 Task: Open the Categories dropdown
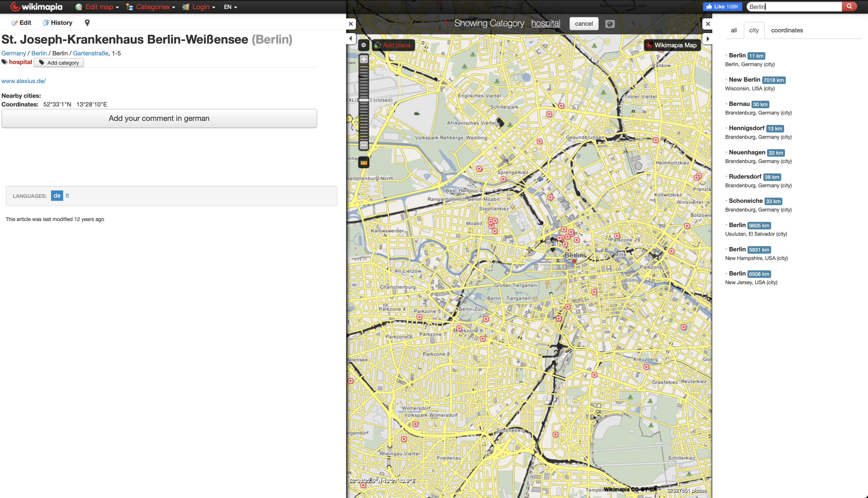[151, 7]
